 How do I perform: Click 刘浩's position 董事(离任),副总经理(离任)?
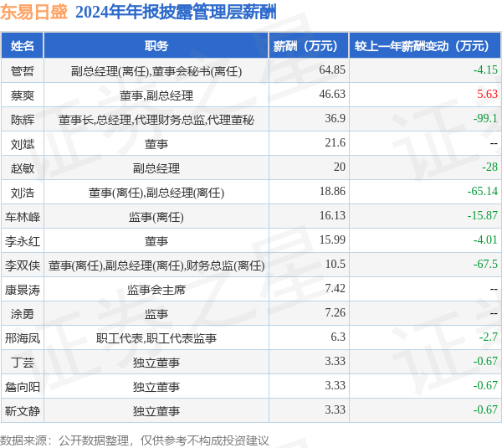(156, 193)
